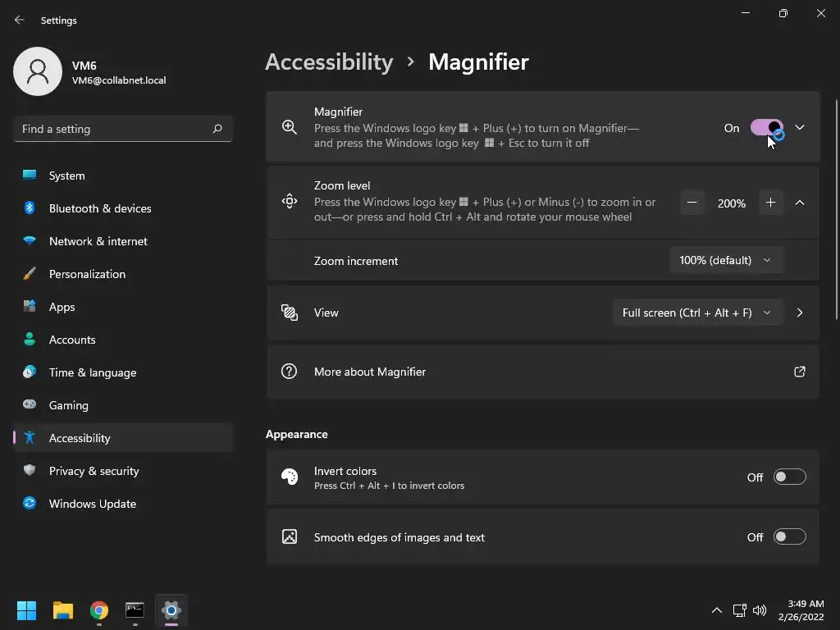
Task: Click the Windows Start button
Action: click(27, 610)
